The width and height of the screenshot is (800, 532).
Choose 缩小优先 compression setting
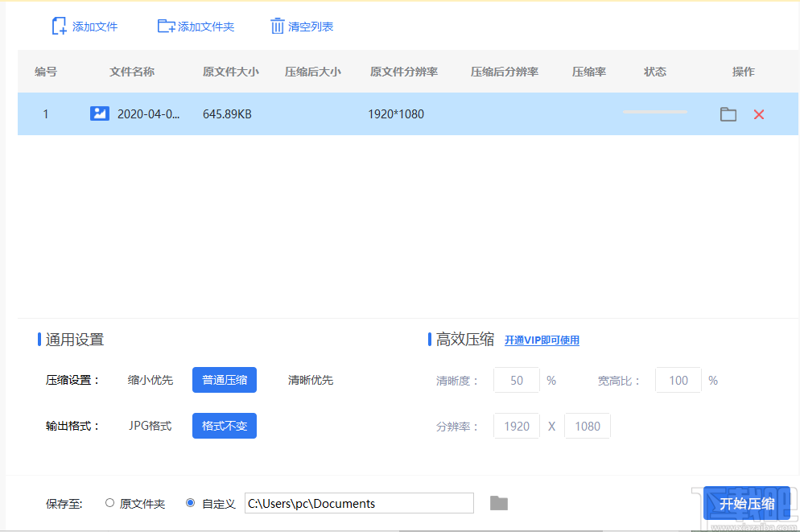point(149,380)
